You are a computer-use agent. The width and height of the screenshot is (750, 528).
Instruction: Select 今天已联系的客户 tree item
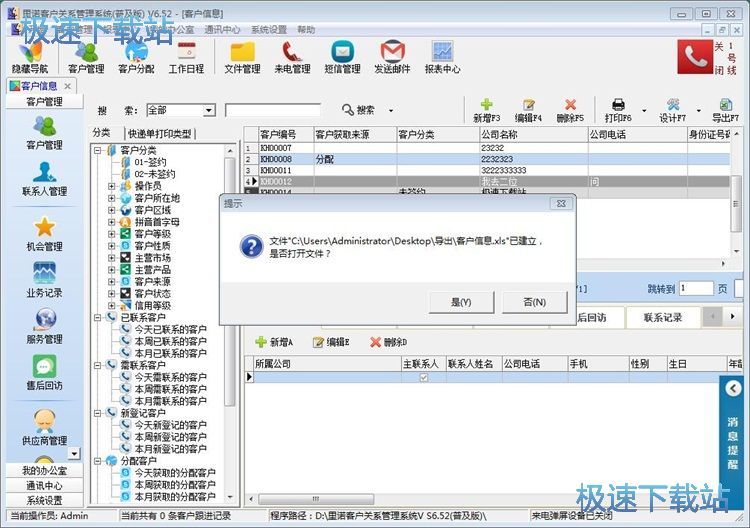coord(170,330)
